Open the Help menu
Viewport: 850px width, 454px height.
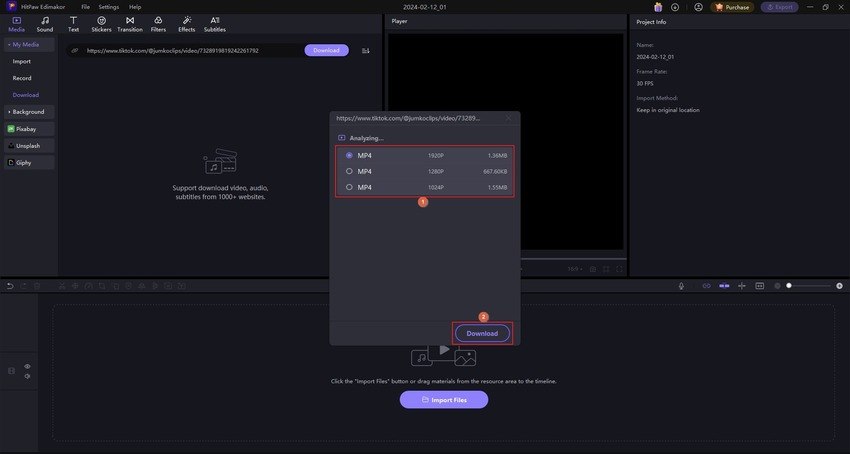point(135,7)
